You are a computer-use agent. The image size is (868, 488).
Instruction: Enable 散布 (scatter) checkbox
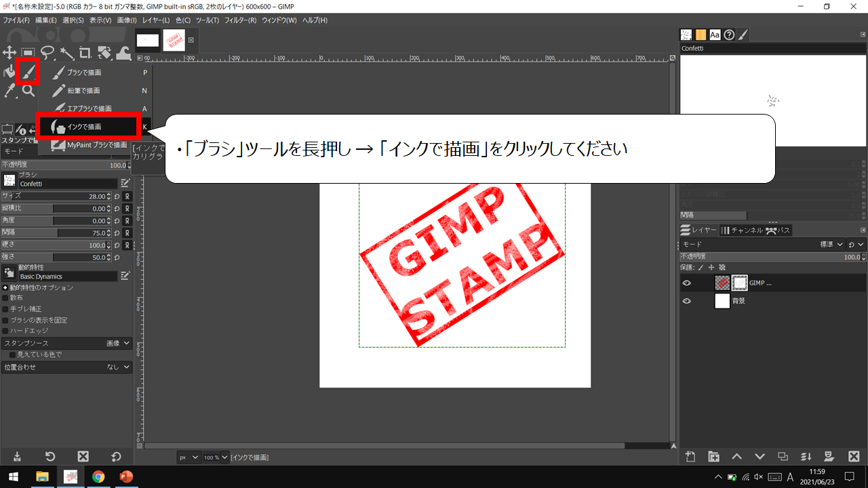(5, 298)
